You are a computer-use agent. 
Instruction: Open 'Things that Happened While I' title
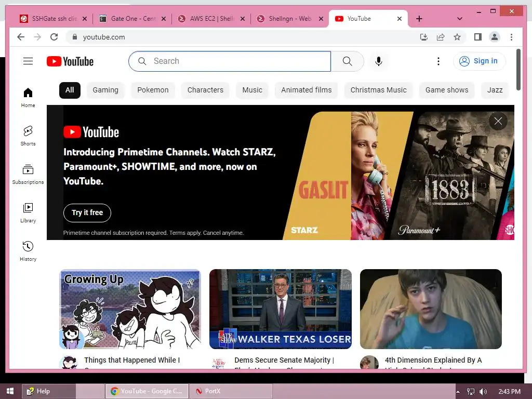tap(132, 360)
